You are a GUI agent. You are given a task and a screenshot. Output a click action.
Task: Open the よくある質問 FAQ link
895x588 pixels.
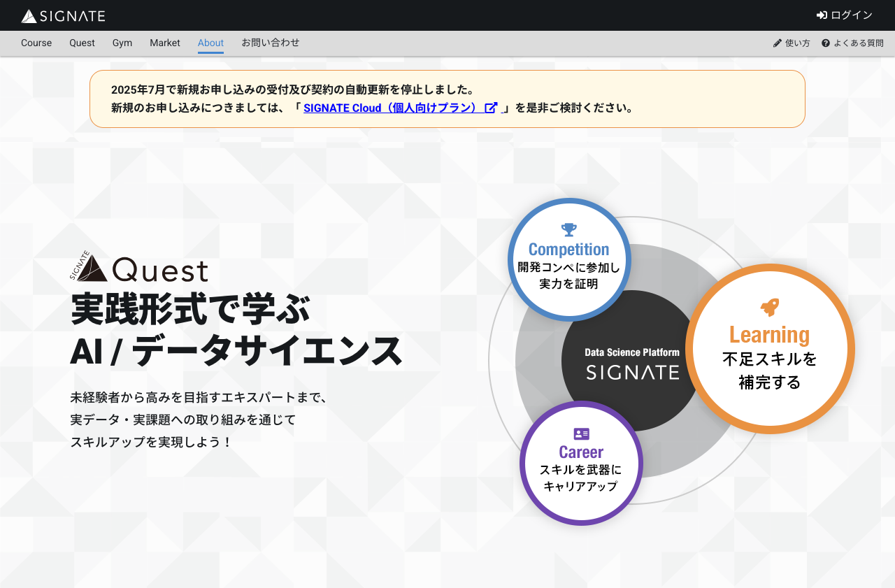[858, 43]
